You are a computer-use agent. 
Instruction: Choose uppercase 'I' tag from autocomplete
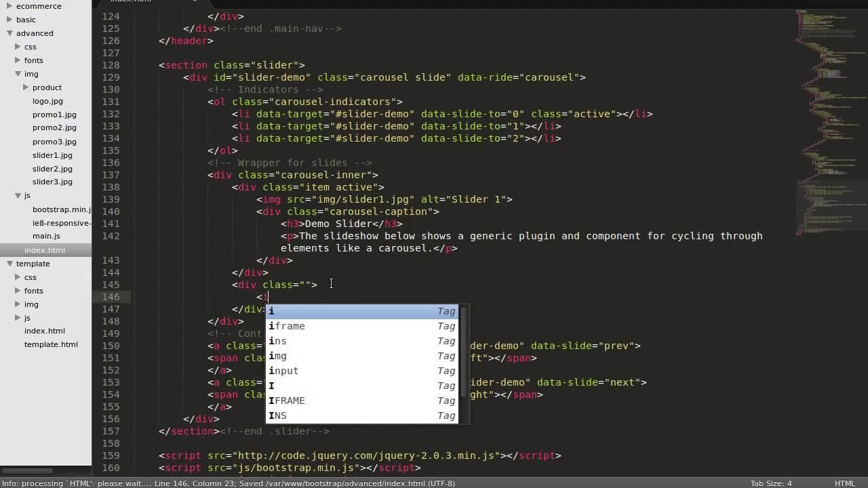(362, 386)
